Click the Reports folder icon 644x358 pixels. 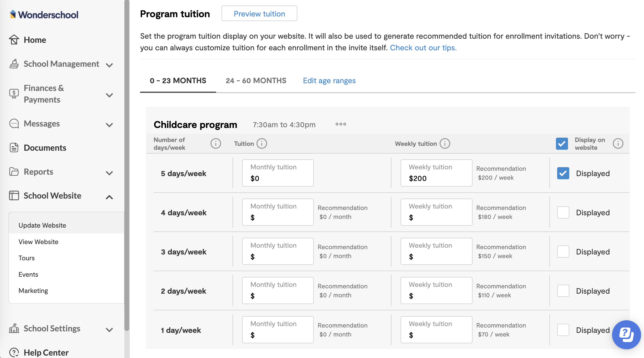pos(14,172)
